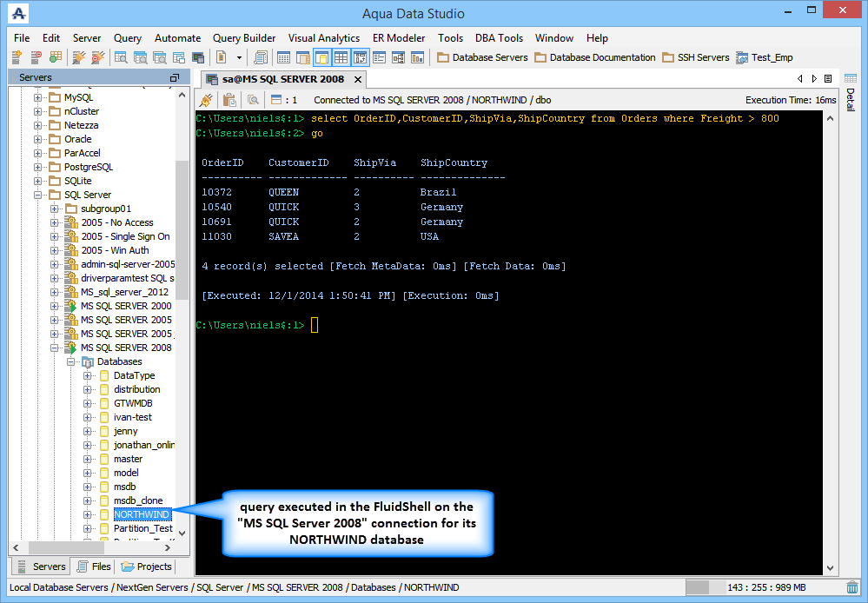Image resolution: width=868 pixels, height=603 pixels.
Task: Click the script icon in main toolbar
Action: coord(261,57)
